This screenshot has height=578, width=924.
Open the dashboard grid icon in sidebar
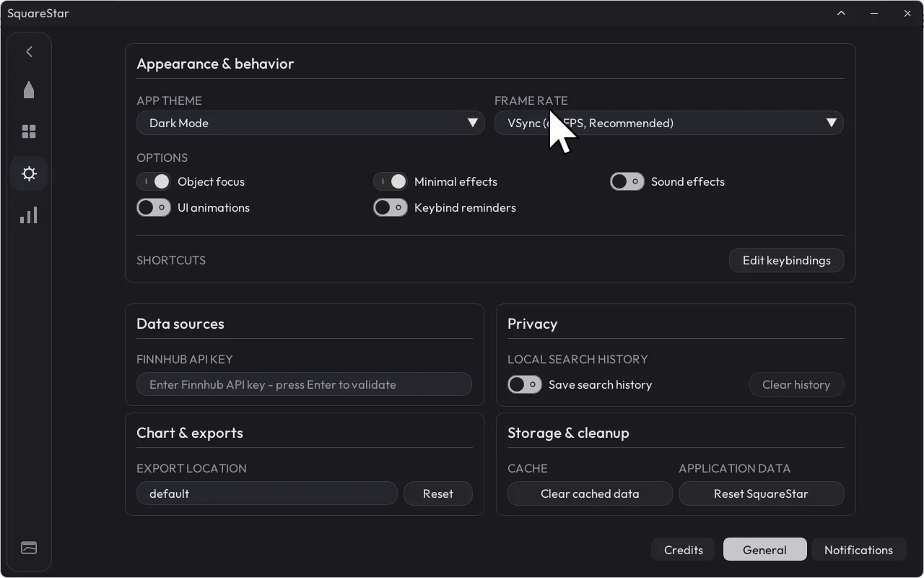tap(29, 131)
